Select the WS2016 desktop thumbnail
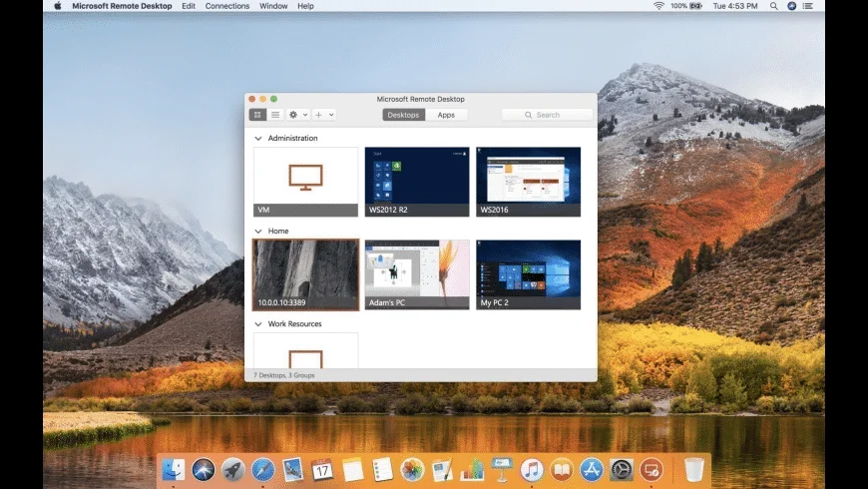 point(528,182)
